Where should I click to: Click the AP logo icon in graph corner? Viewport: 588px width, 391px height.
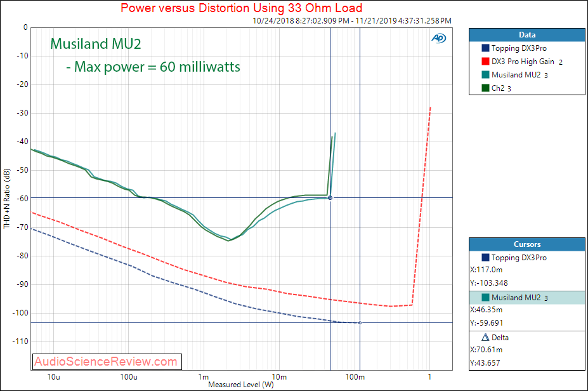click(438, 38)
